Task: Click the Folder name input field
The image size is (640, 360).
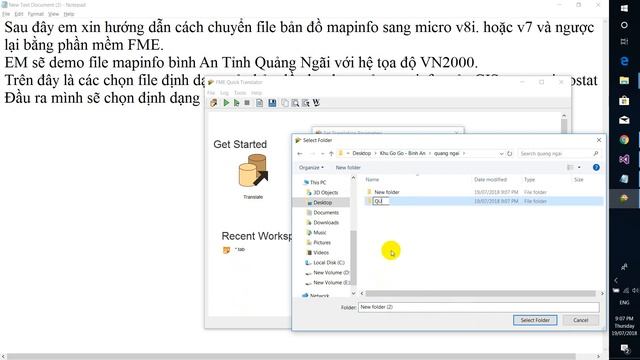Action: tap(479, 307)
